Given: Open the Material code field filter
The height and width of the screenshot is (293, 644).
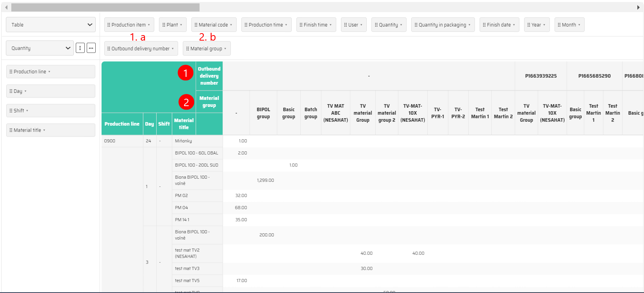Looking at the screenshot, I should pyautogui.click(x=231, y=25).
